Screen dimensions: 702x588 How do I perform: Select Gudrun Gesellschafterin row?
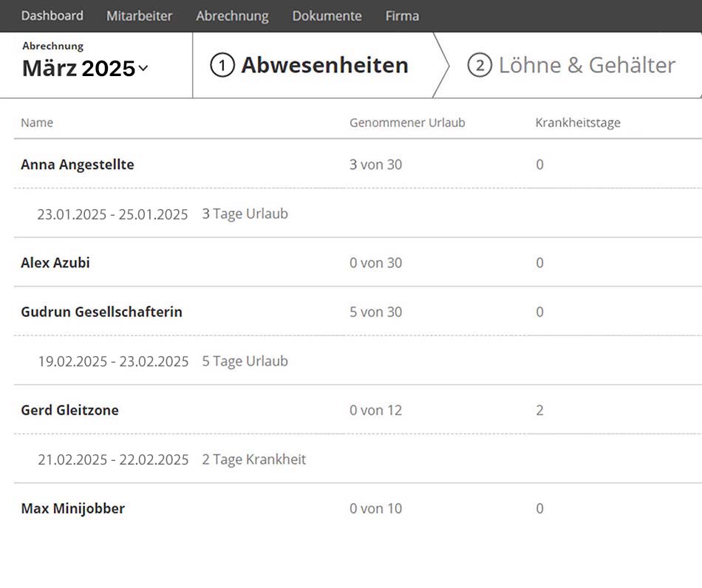pos(101,312)
